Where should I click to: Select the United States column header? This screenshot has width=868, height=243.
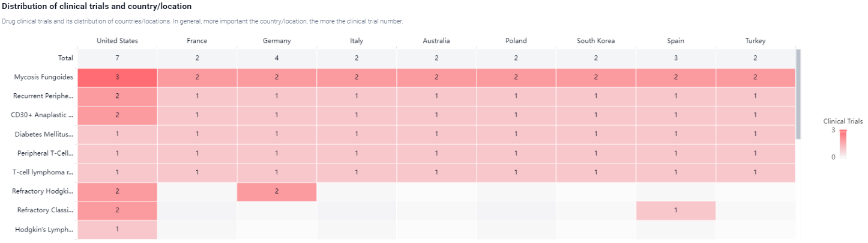tap(117, 41)
